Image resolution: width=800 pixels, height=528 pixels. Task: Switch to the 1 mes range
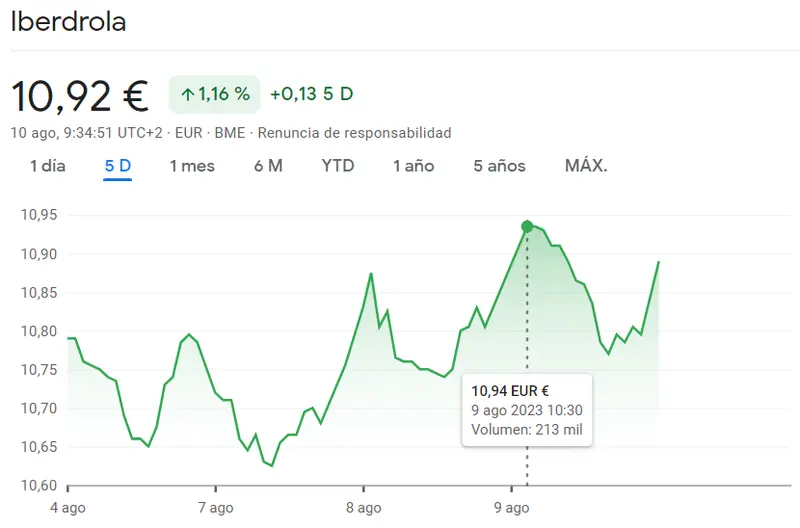pyautogui.click(x=192, y=166)
